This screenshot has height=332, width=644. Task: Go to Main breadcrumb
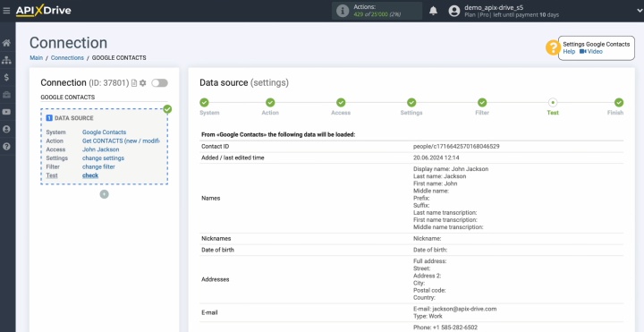point(36,58)
